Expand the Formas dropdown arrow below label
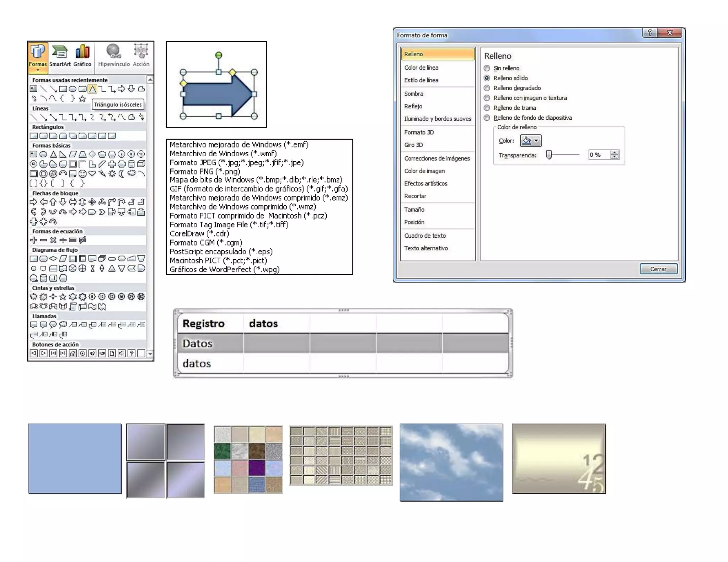 coord(38,70)
